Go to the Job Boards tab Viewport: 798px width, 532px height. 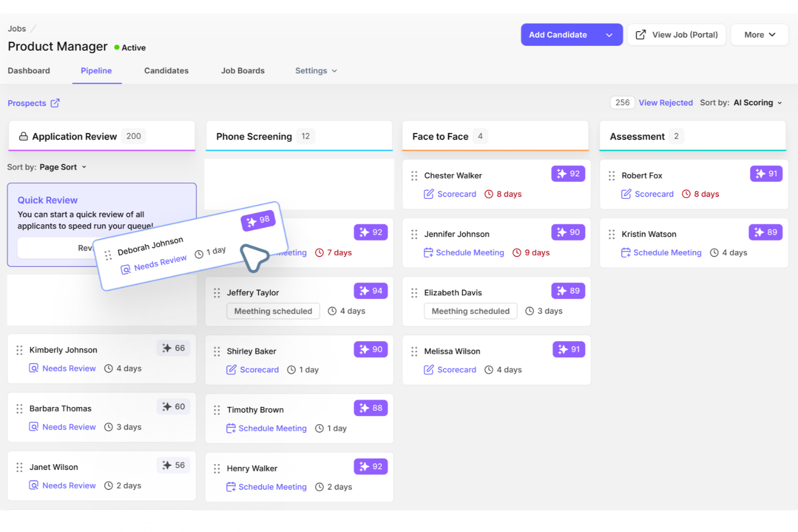[243, 71]
